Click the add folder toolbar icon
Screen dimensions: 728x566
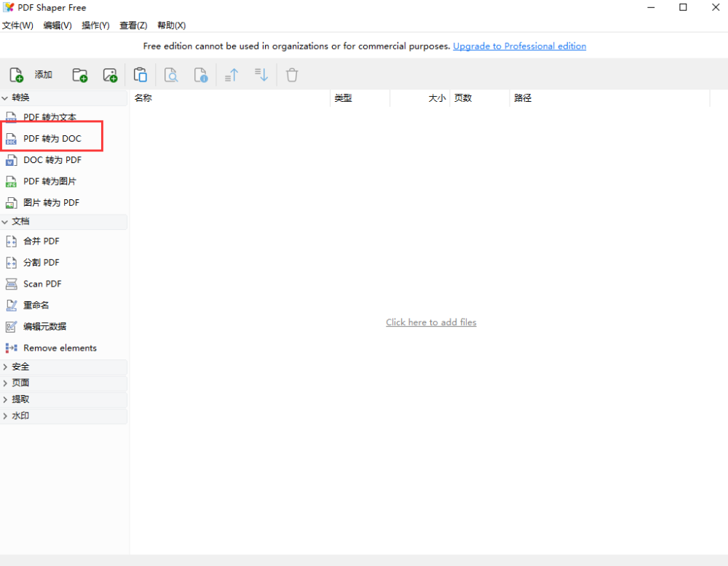click(80, 75)
